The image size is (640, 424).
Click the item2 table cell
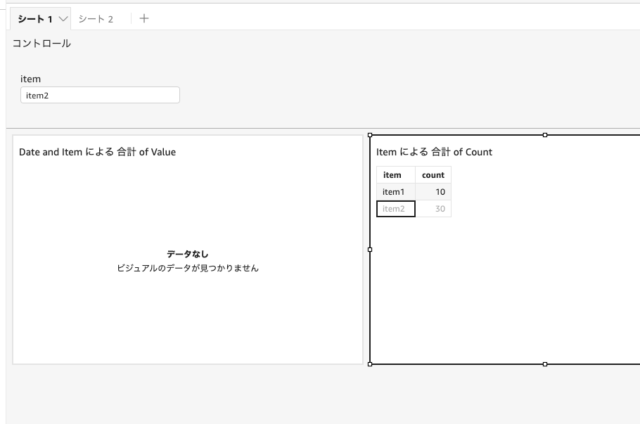[x=396, y=209]
